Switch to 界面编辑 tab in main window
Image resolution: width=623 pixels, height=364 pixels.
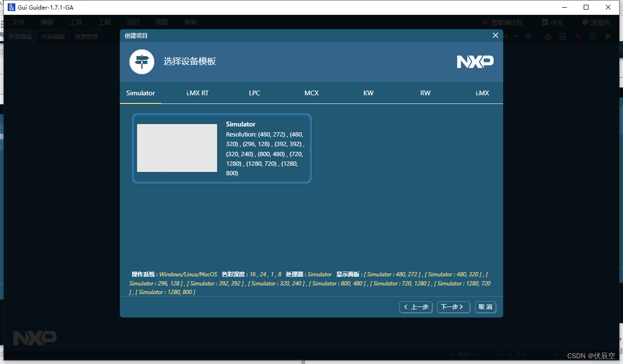pyautogui.click(x=20, y=36)
